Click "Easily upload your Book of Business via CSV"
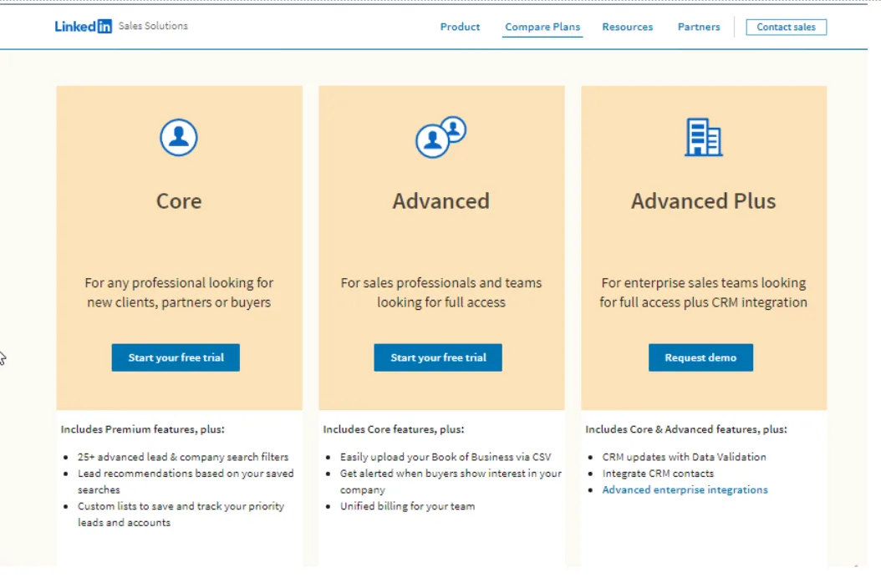Screen dimensions: 881x588 446,457
